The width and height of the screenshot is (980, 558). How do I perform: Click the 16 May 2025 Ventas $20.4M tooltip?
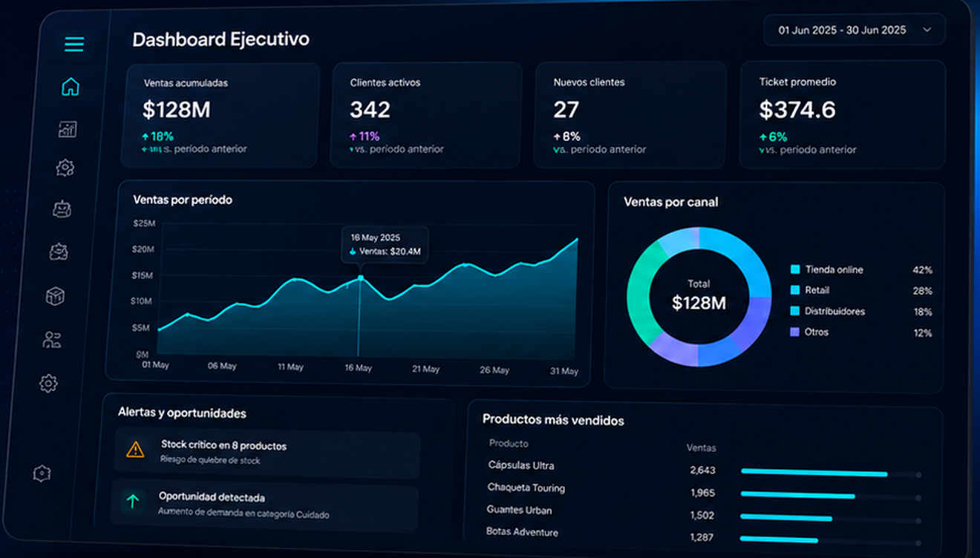coord(385,245)
